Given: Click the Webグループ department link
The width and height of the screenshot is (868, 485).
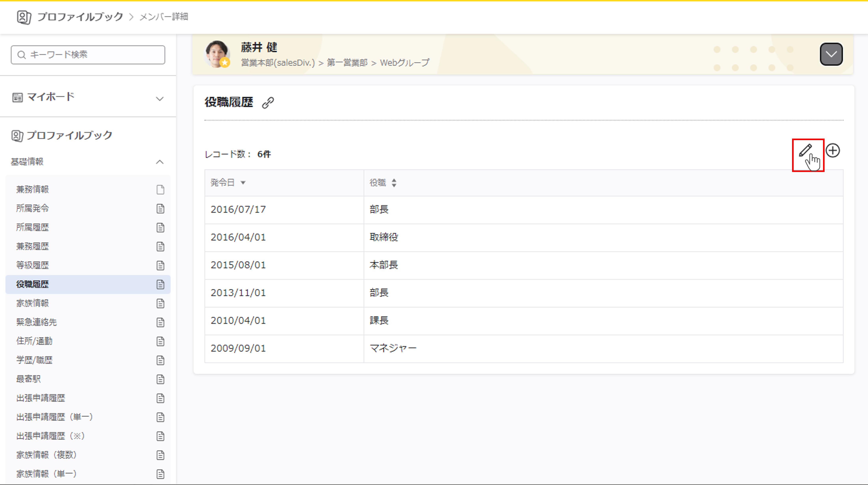Looking at the screenshot, I should (405, 63).
